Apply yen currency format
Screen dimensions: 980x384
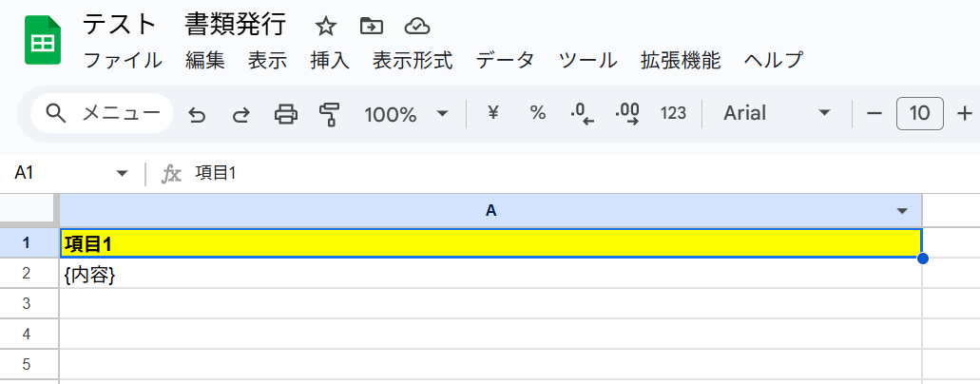[492, 113]
